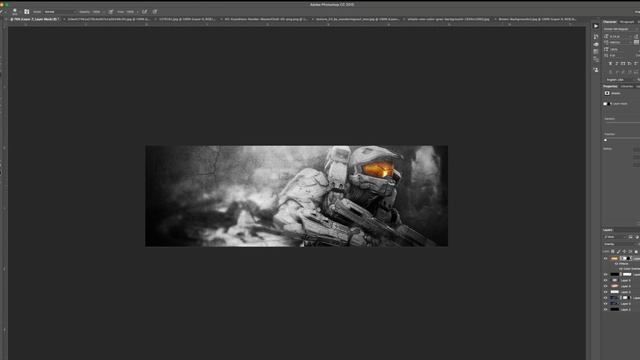Click the Feather slider handle
640x360 pixels.
coord(605,140)
